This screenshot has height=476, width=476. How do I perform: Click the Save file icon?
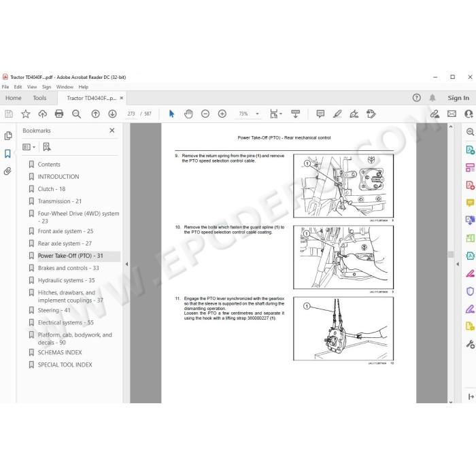pyautogui.click(x=9, y=114)
